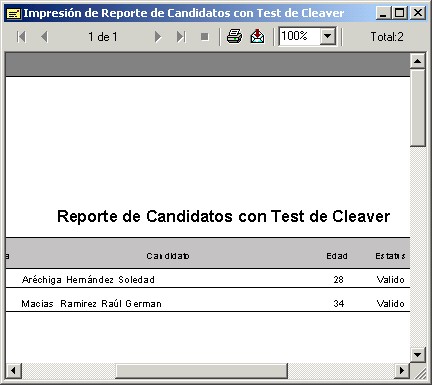Click the stop loading square icon

(205, 37)
